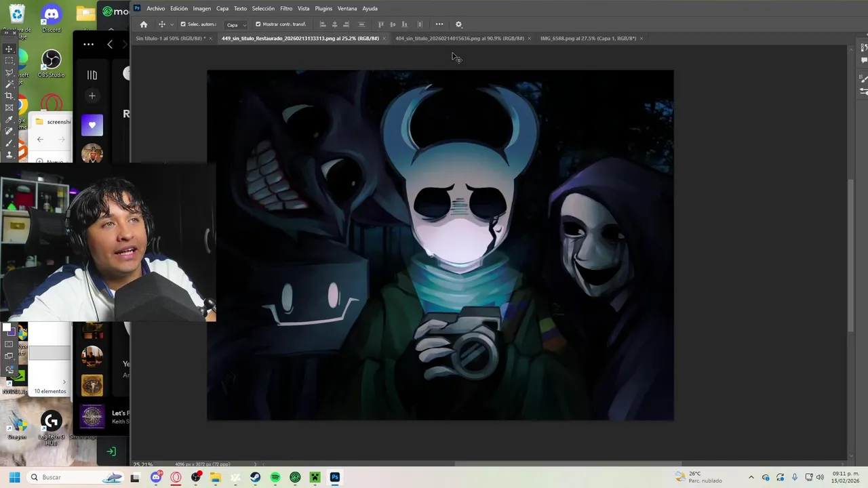Open Spotify from the taskbar
The width and height of the screenshot is (868, 488).
[x=275, y=477]
